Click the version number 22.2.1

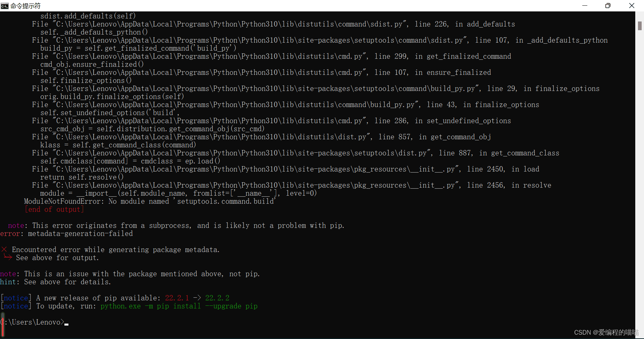[176, 298]
